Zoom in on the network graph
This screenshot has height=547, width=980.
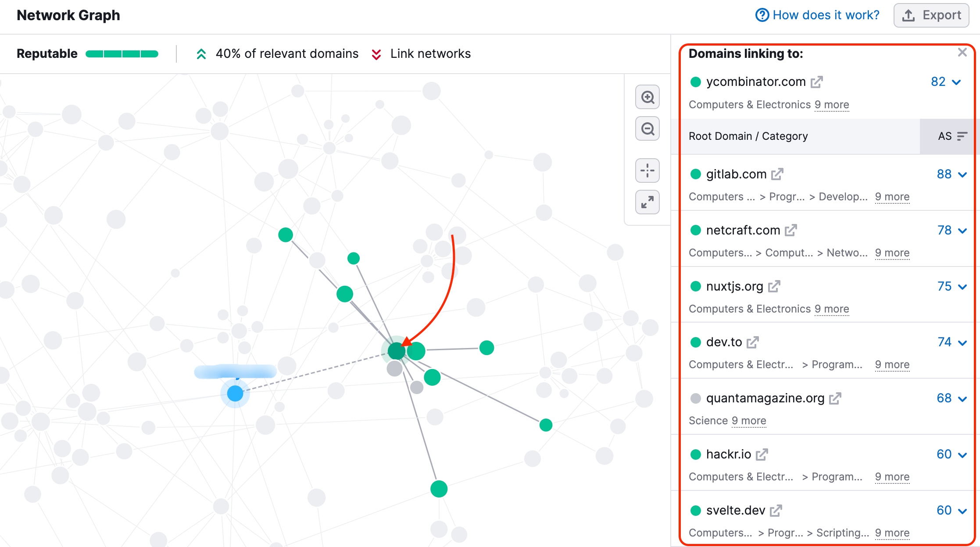coord(647,97)
